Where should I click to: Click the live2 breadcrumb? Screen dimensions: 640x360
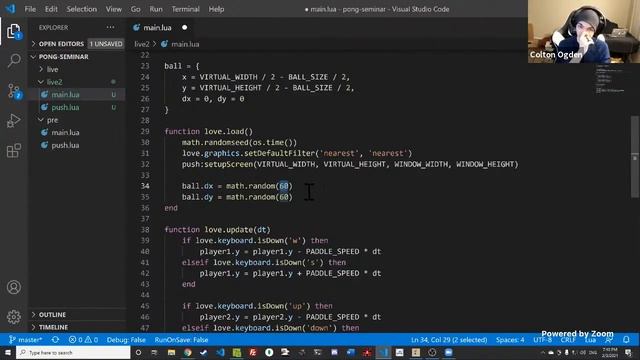[x=142, y=44]
